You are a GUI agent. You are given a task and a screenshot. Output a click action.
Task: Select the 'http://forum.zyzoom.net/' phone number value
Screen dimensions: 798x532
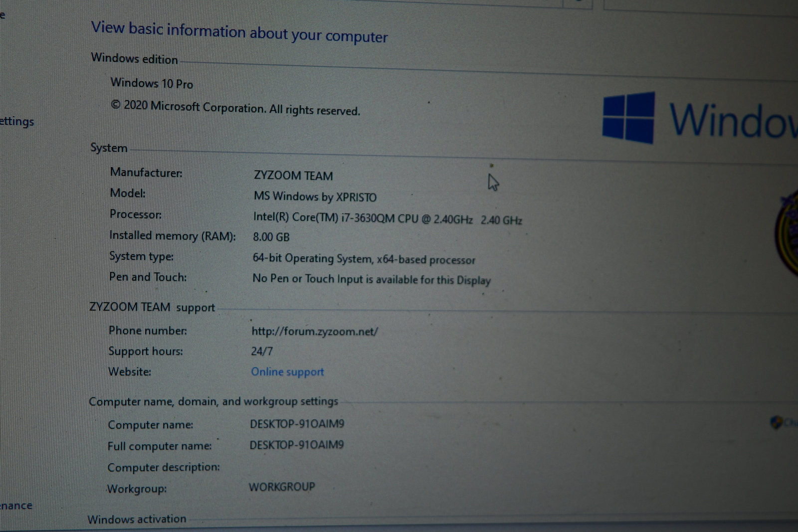[x=315, y=332]
